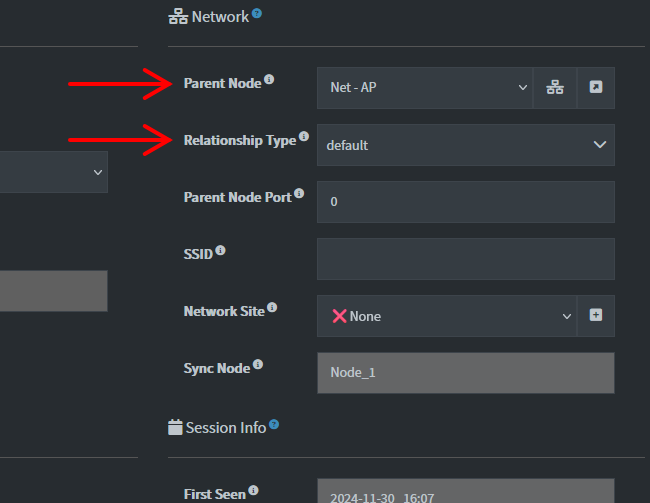
Task: Click the SSID info icon
Action: (221, 251)
